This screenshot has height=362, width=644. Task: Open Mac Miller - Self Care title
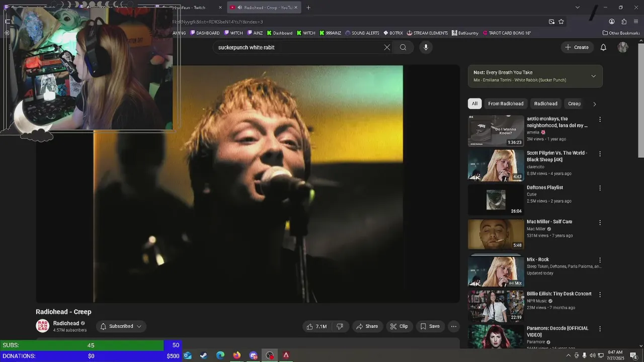click(x=549, y=222)
